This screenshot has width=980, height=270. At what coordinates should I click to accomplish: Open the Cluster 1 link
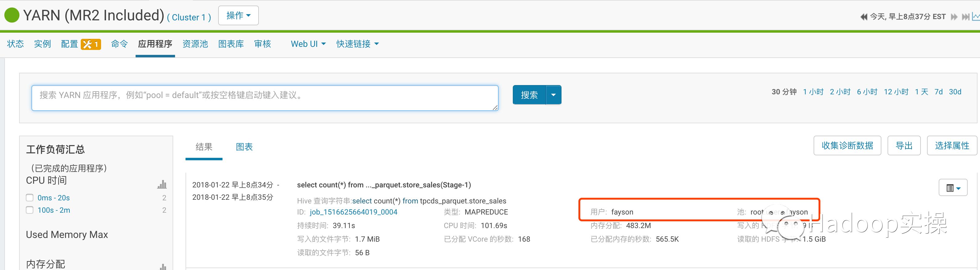click(189, 18)
